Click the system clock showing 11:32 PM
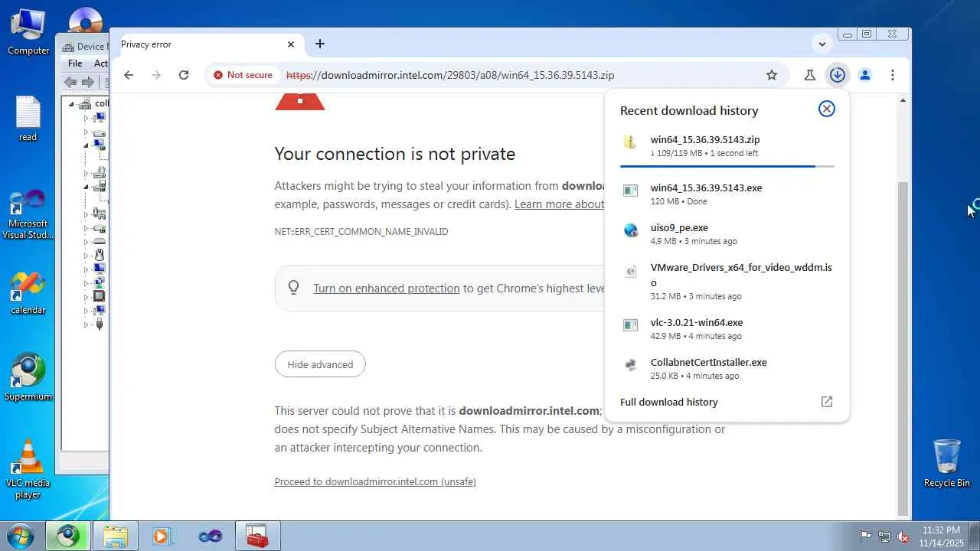Viewport: 980px width, 551px height. [941, 536]
